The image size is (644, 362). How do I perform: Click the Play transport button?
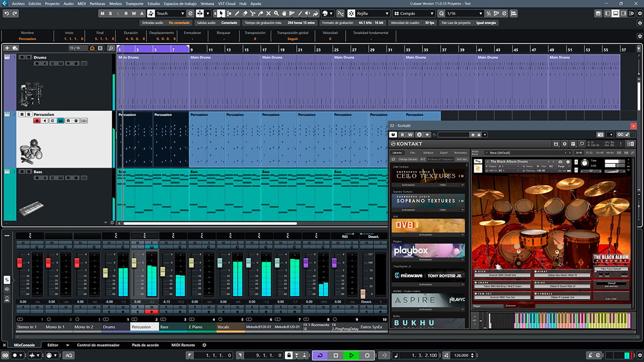pyautogui.click(x=351, y=356)
